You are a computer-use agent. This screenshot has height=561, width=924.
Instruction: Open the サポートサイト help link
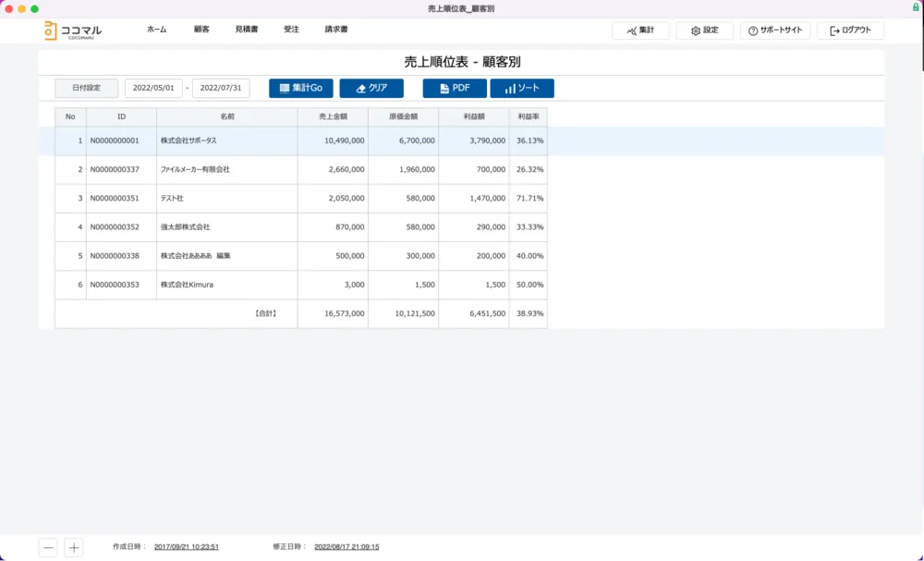pyautogui.click(x=775, y=30)
